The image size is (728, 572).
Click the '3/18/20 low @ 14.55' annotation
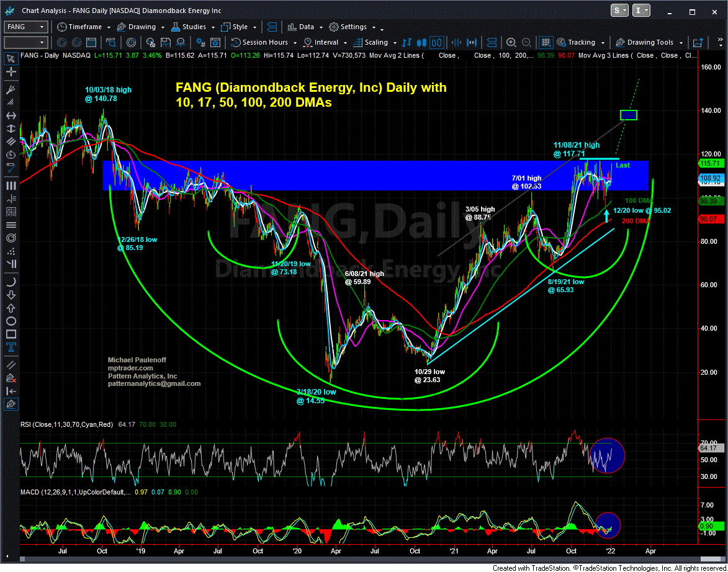pos(316,396)
